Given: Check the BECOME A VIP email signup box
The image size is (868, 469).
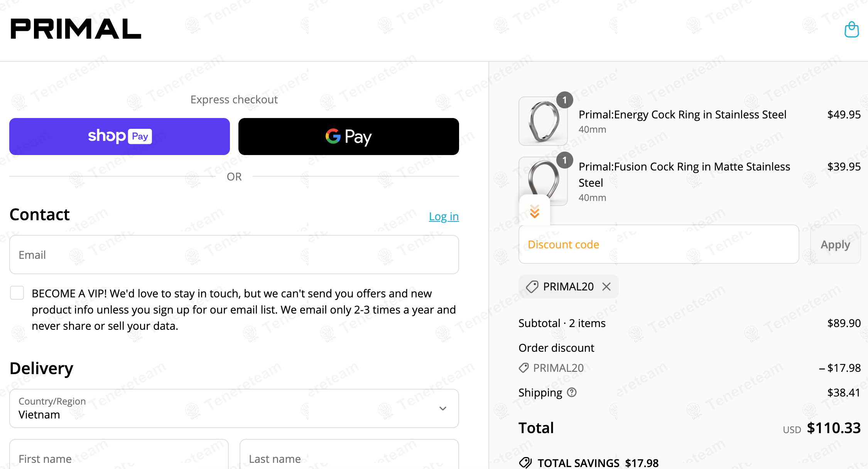Looking at the screenshot, I should coord(17,293).
